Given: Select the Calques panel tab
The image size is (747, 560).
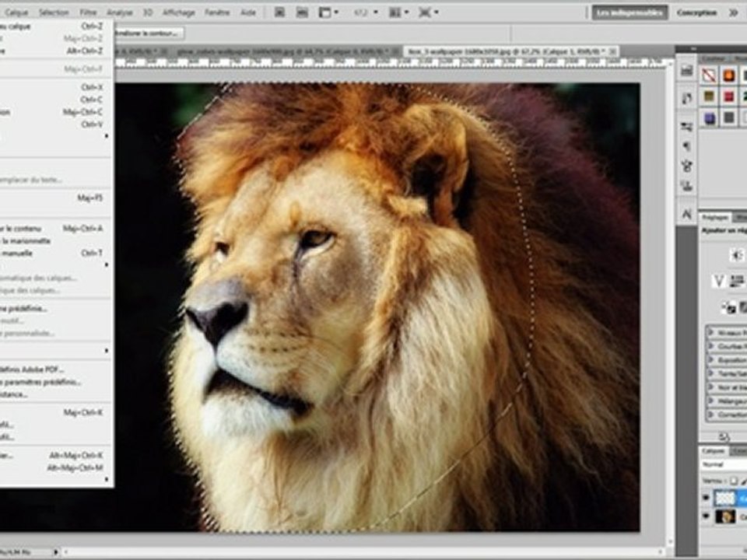Looking at the screenshot, I should coord(714,451).
